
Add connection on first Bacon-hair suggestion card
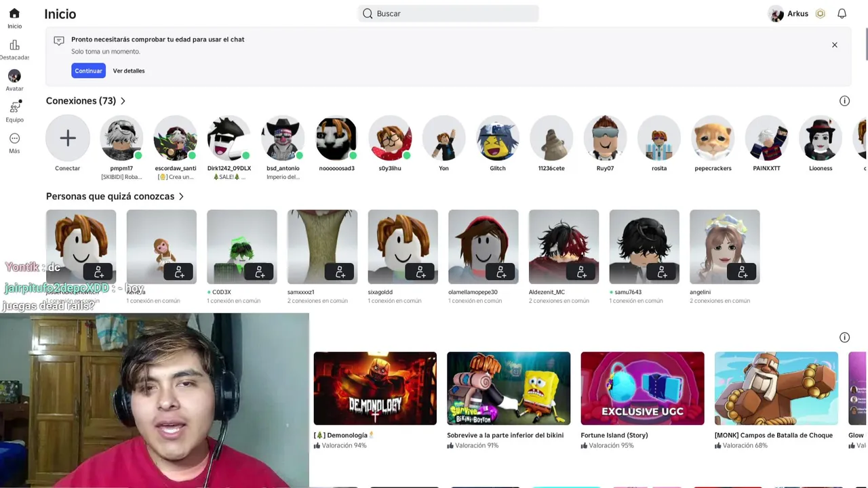pyautogui.click(x=99, y=272)
